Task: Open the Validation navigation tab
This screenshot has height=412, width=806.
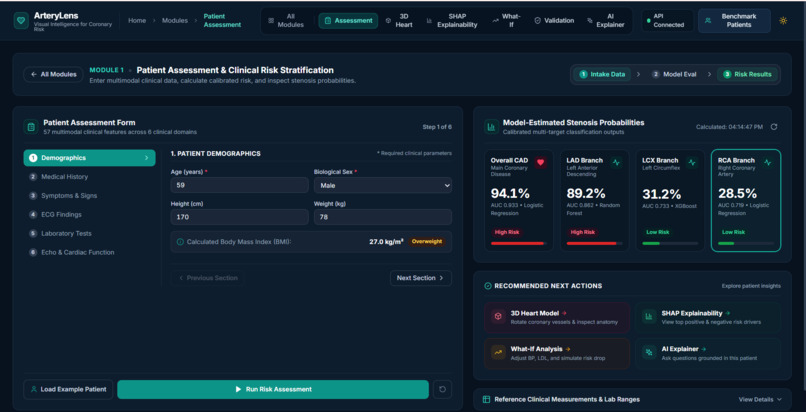Action: tap(554, 21)
